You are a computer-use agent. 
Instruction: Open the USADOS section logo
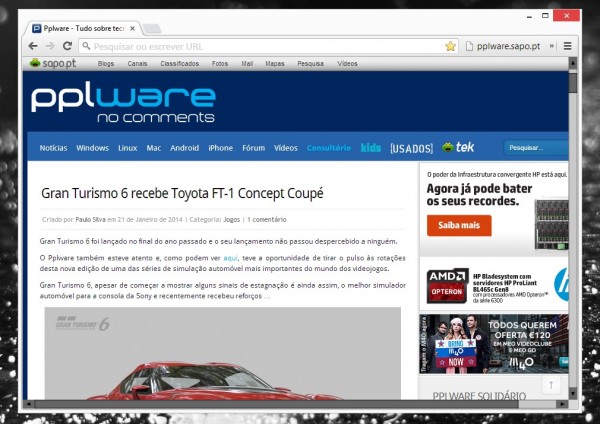[x=411, y=148]
